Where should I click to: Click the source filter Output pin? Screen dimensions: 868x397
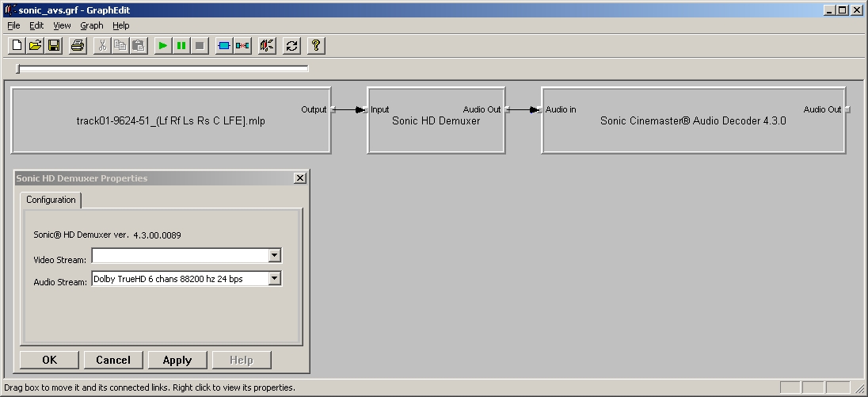[x=333, y=109]
